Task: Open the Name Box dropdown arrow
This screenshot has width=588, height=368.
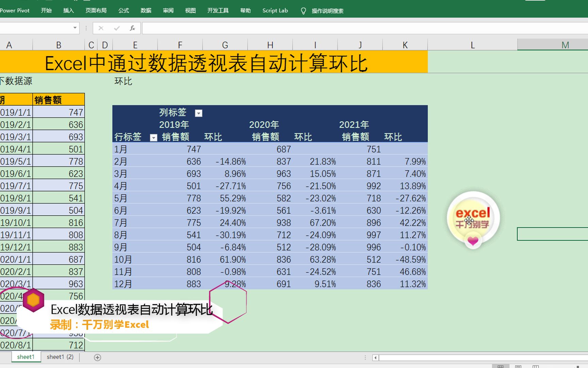Action: (74, 28)
